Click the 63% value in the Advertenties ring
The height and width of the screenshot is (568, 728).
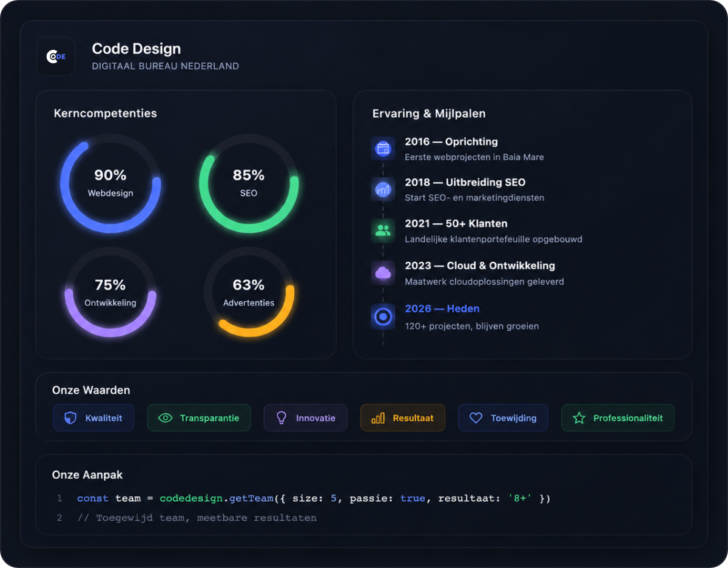[x=249, y=285]
